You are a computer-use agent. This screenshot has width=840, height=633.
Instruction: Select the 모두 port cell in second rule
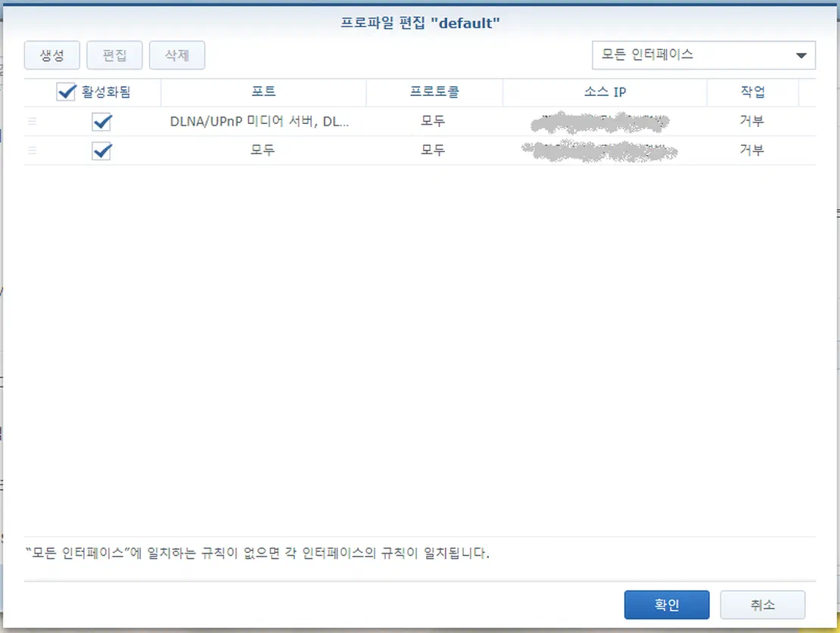[263, 150]
